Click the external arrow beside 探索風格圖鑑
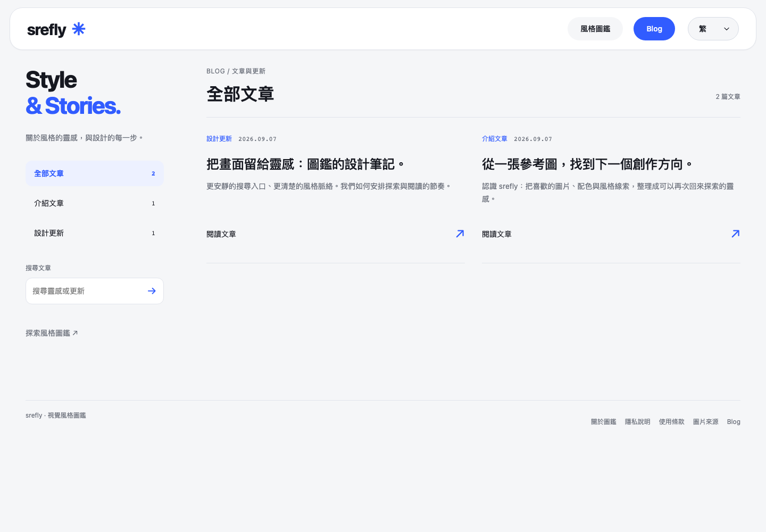The width and height of the screenshot is (766, 532). (x=75, y=333)
